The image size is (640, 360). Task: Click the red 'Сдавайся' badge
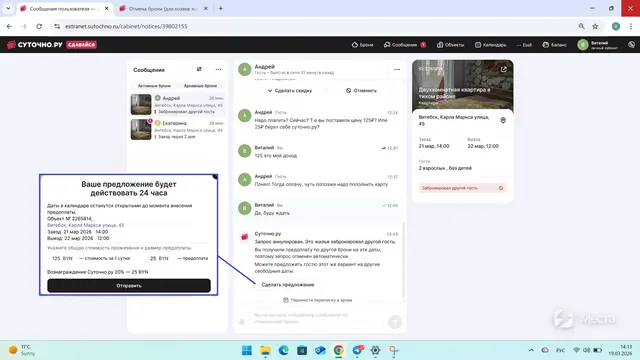point(82,44)
